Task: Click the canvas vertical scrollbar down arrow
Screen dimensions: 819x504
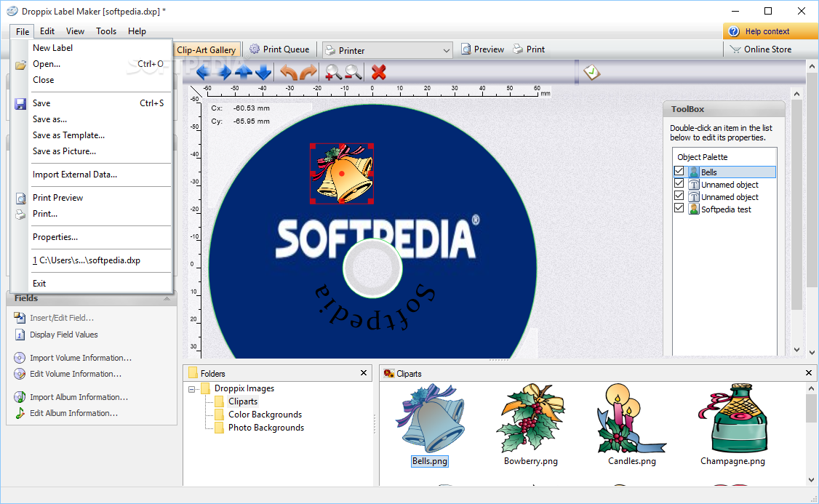Action: click(796, 351)
